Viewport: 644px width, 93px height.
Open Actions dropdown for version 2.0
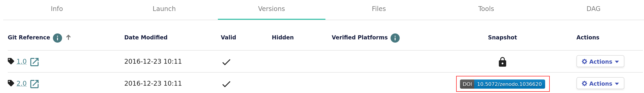(600, 84)
